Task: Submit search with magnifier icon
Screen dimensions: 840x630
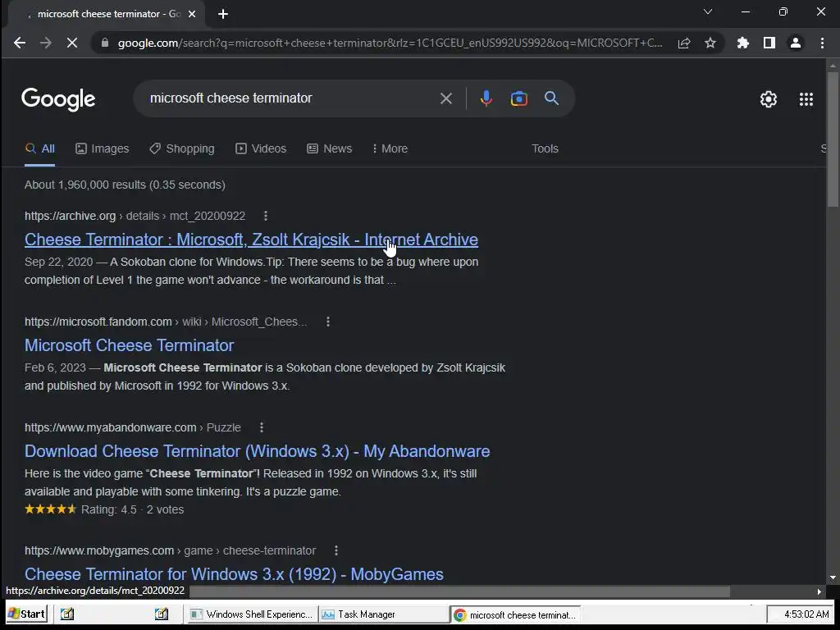Action: coord(552,98)
